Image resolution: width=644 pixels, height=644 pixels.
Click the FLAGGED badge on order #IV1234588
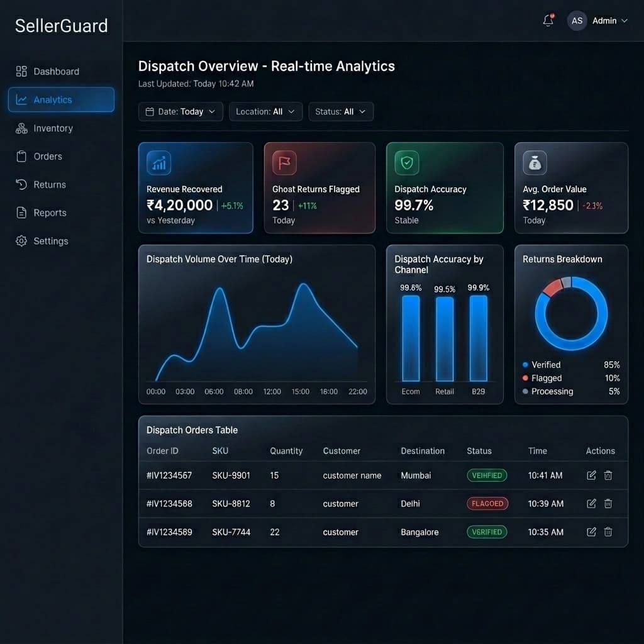click(x=487, y=504)
